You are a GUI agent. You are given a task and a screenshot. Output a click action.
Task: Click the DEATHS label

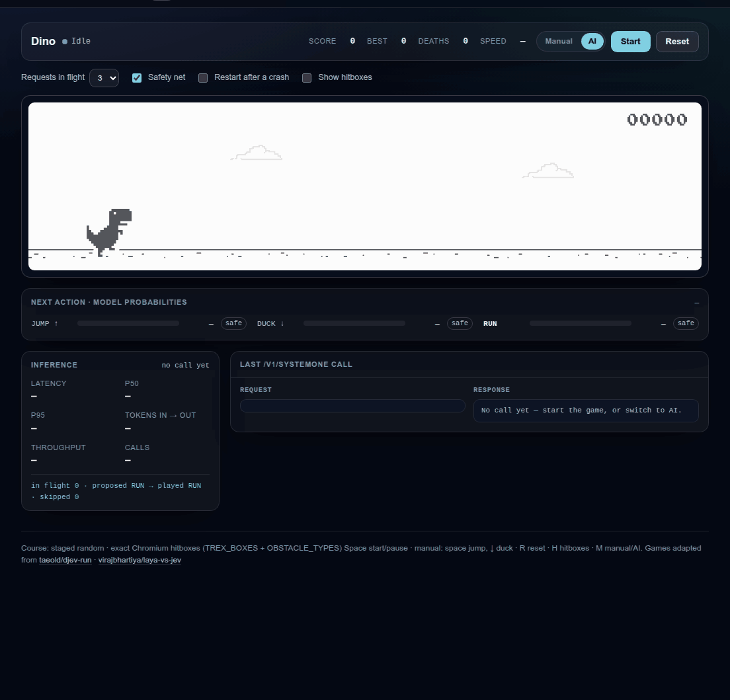coord(434,41)
